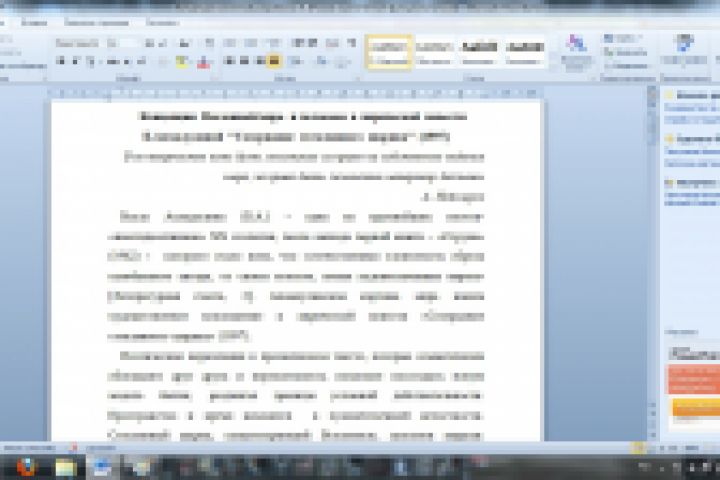Apply second style in Styles gallery
The height and width of the screenshot is (480, 720).
(x=434, y=52)
